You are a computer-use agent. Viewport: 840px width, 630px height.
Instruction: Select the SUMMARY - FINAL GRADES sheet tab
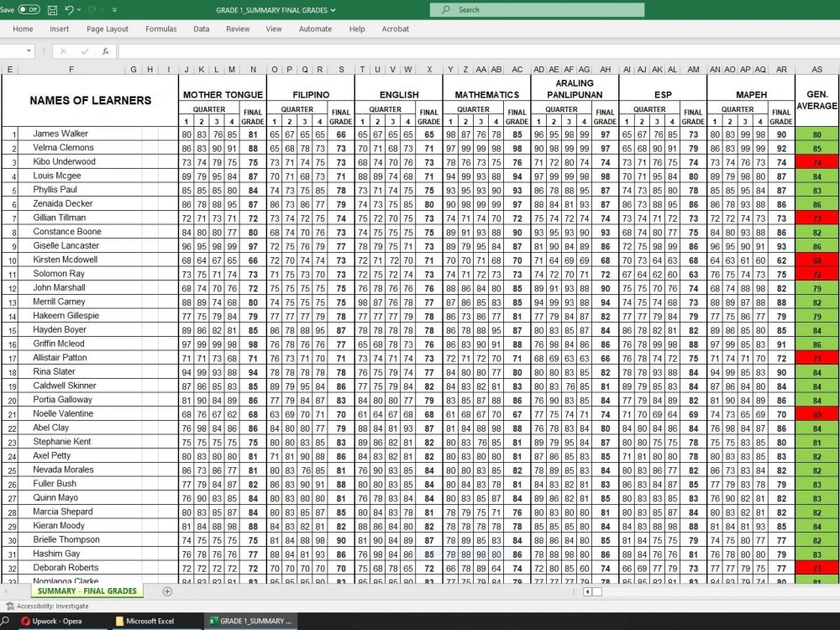tap(87, 591)
